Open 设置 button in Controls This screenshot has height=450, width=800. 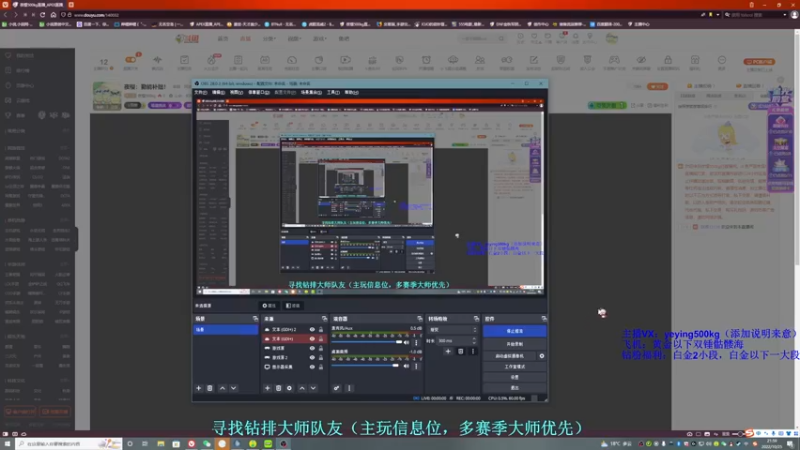click(514, 378)
